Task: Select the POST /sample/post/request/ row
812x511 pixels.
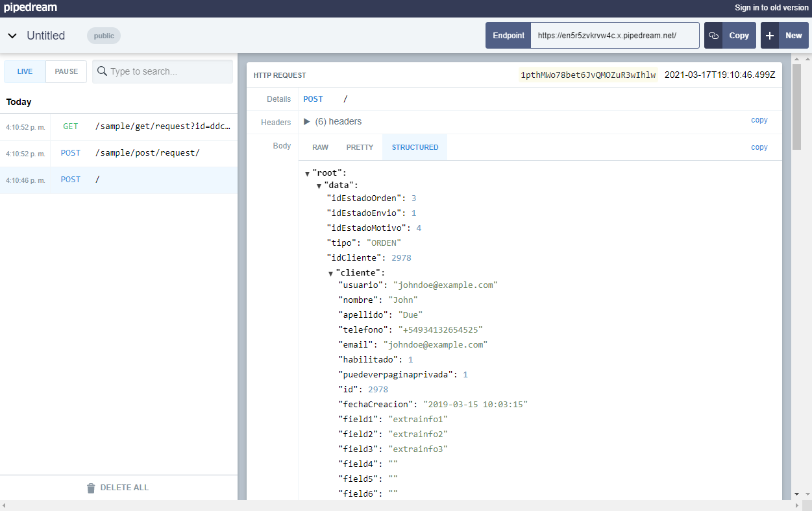Action: click(119, 154)
